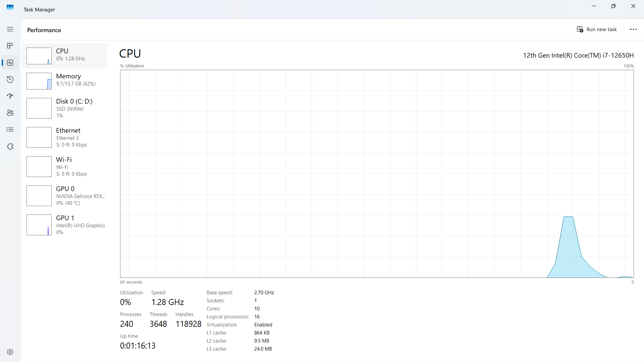Open the hamburger navigation menu

point(10,29)
